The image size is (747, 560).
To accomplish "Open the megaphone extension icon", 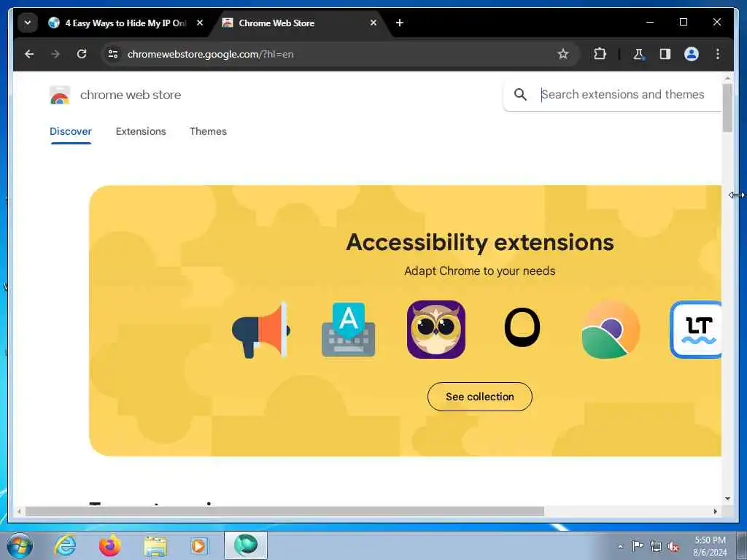I will tap(261, 330).
